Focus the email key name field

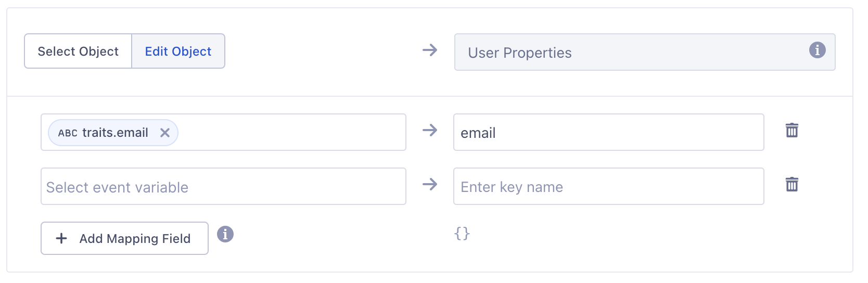[x=608, y=133]
